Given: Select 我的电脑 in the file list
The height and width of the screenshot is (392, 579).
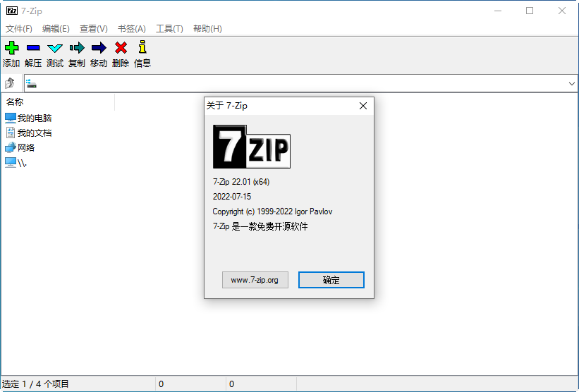Looking at the screenshot, I should (x=28, y=118).
